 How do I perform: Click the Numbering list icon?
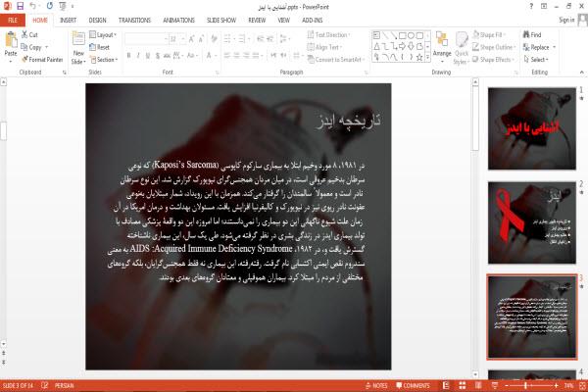click(x=242, y=38)
